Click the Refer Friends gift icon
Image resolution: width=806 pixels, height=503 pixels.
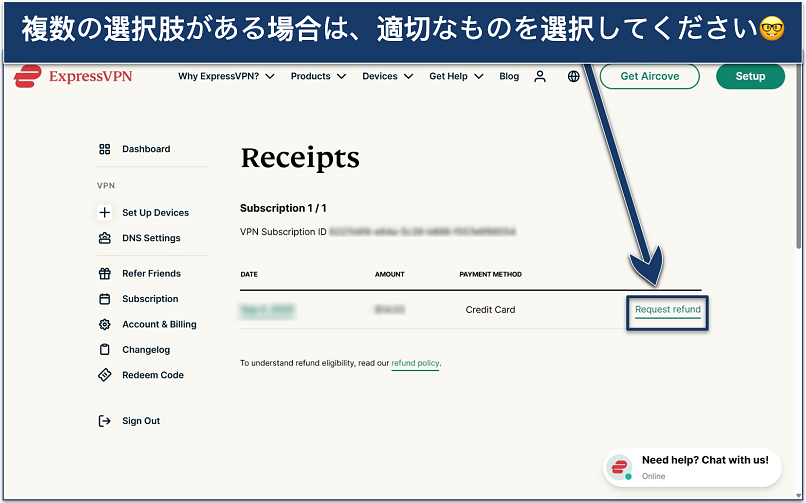click(105, 273)
